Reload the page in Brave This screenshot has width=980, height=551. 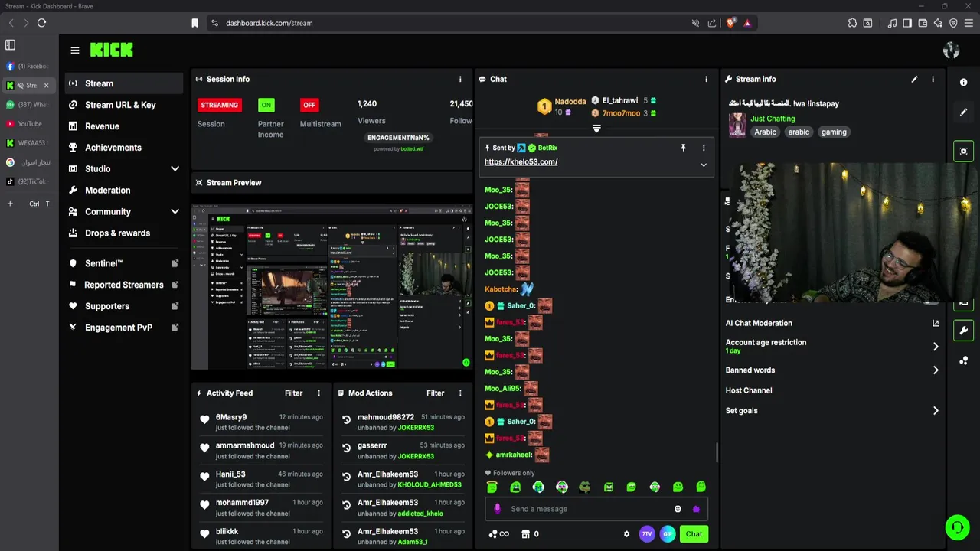point(41,23)
